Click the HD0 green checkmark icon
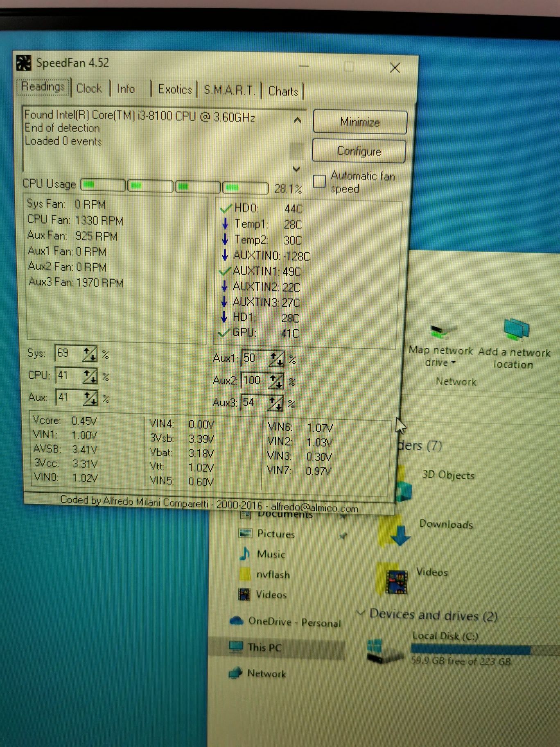Viewport: 560px width, 747px height. click(x=226, y=208)
